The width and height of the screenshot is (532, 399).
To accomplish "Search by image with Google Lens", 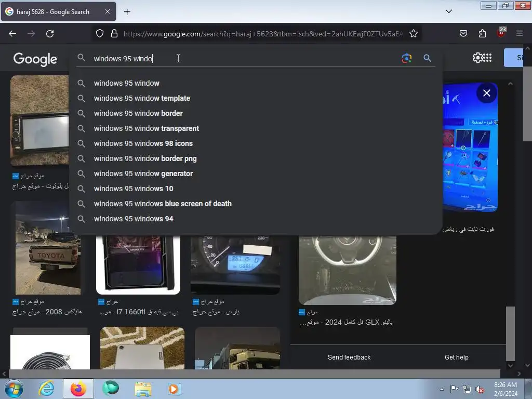I will pos(406,58).
